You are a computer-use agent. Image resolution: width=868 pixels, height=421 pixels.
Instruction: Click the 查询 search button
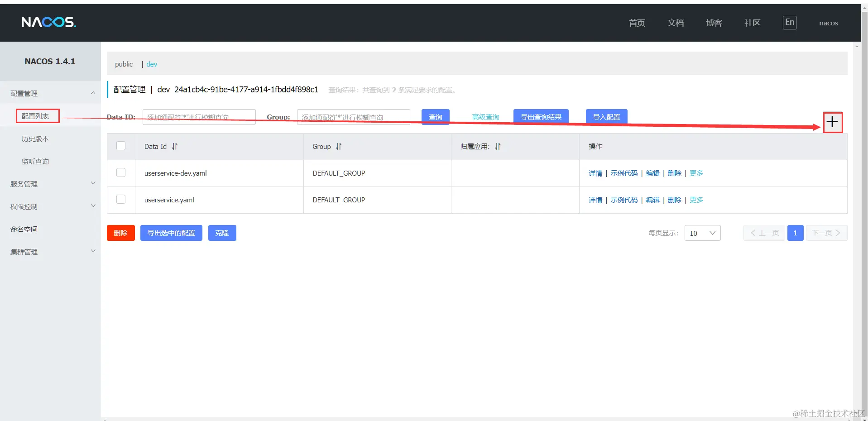436,117
